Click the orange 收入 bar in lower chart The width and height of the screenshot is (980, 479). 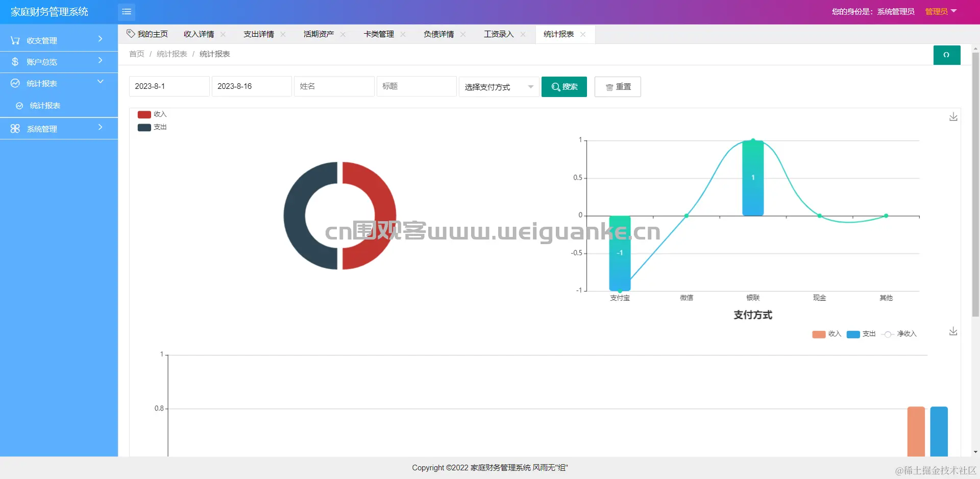pos(916,432)
